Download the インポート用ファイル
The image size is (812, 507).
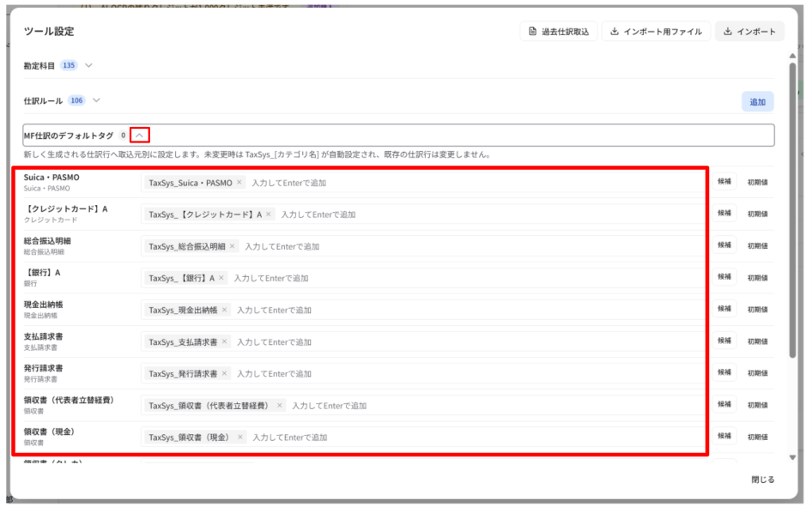pos(656,32)
